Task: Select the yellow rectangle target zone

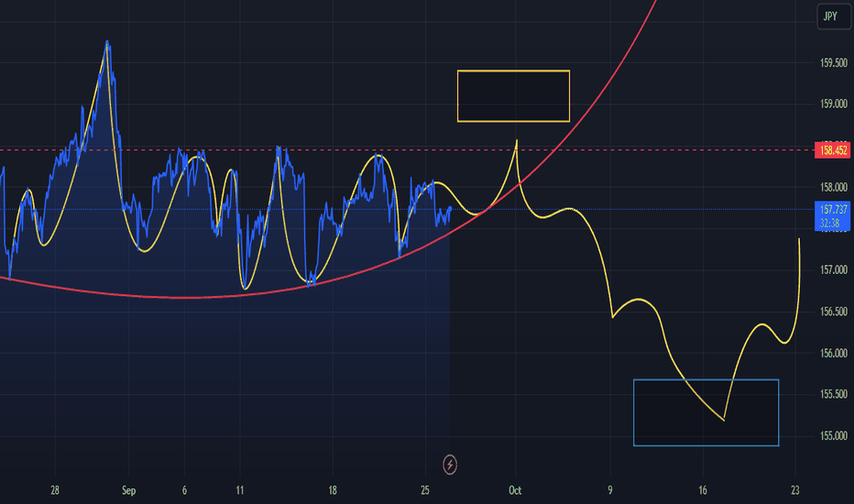Action: 514,96
